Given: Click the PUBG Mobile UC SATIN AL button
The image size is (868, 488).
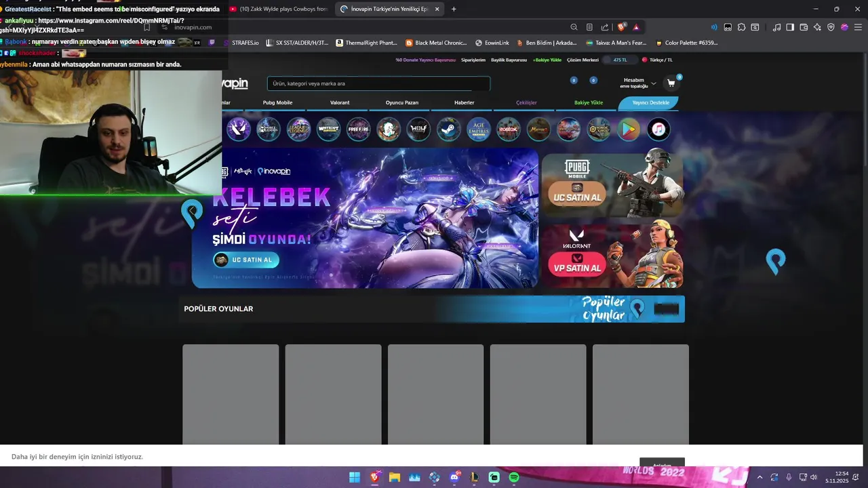Looking at the screenshot, I should pos(577,193).
